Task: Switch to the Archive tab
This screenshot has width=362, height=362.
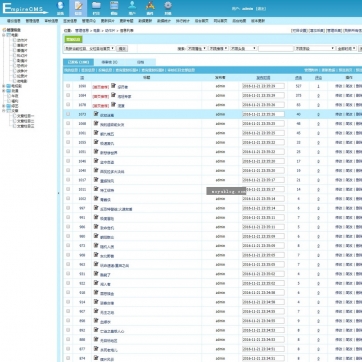Action: point(140,62)
